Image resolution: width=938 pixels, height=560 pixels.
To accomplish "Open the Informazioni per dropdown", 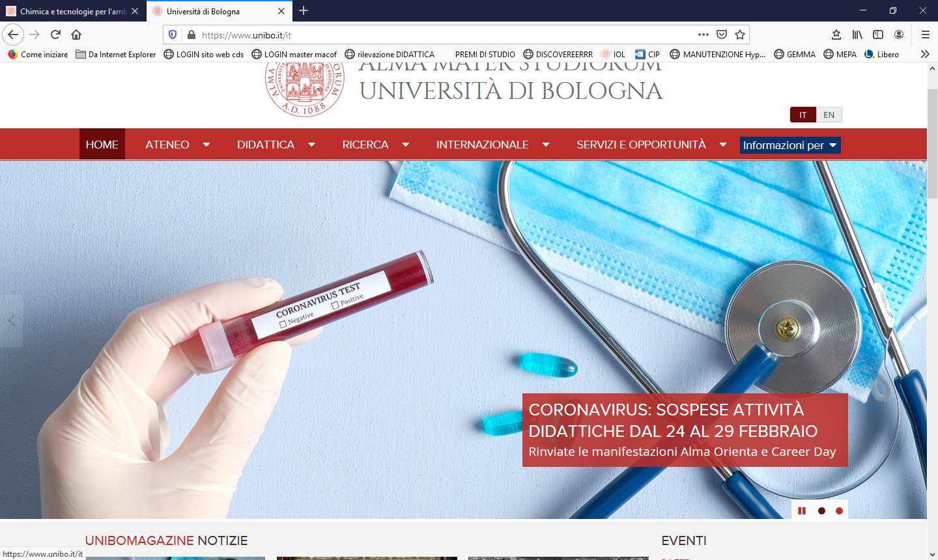I will point(790,145).
